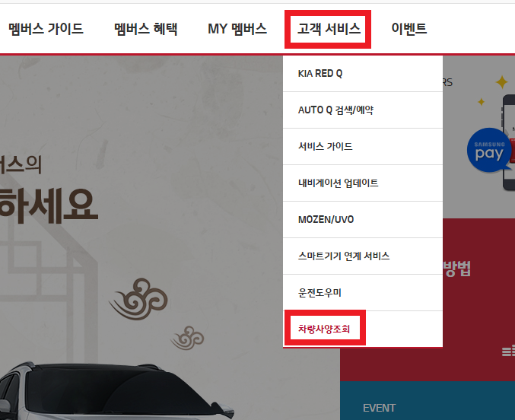Open the 멤버스 가이드 menu
Viewport: 515px width, 420px height.
point(46,29)
